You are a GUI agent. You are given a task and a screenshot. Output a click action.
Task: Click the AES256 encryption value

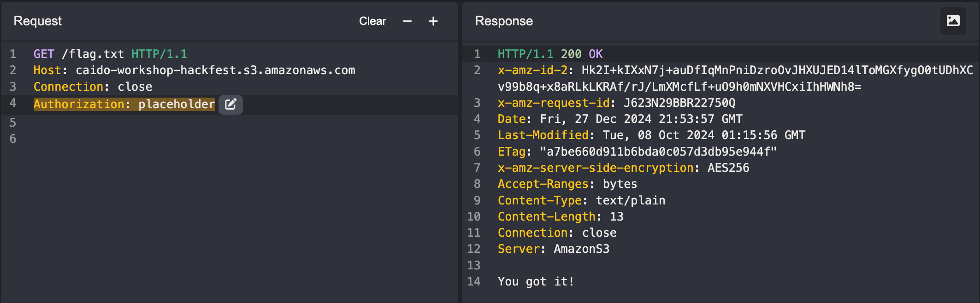728,168
